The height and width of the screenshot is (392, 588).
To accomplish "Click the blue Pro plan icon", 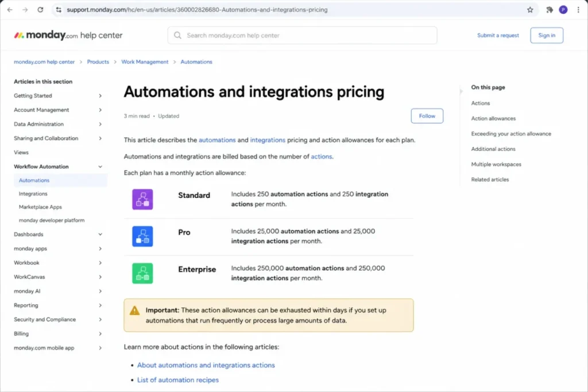I will [x=142, y=236].
